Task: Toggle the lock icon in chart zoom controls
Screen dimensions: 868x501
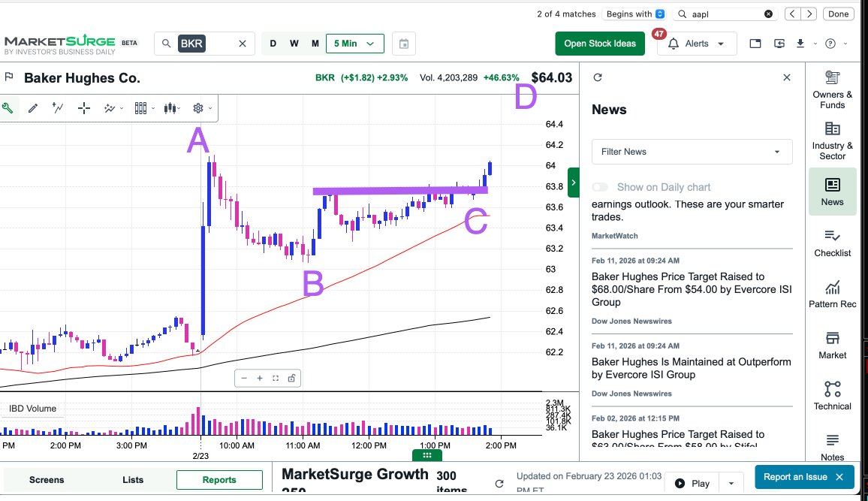Action: pyautogui.click(x=291, y=378)
